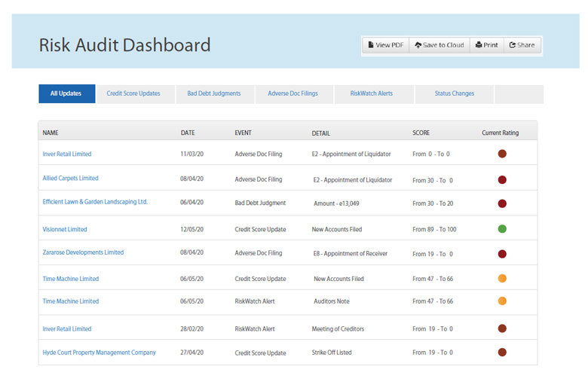Image resolution: width=588 pixels, height=382 pixels.
Task: Open Time Machine Limited RiskWatch Alert row link
Action: 71,301
